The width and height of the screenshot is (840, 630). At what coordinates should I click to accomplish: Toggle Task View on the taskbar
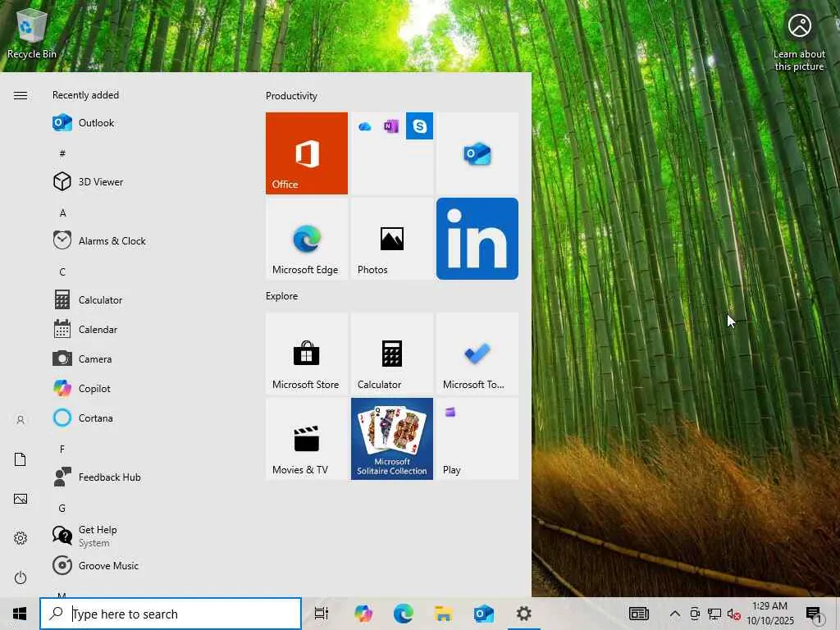[x=322, y=614]
